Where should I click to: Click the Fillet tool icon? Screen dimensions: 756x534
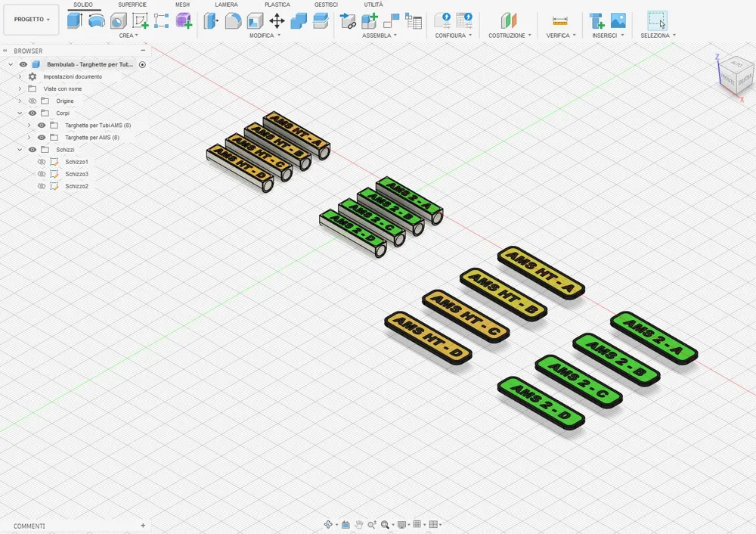tap(234, 21)
